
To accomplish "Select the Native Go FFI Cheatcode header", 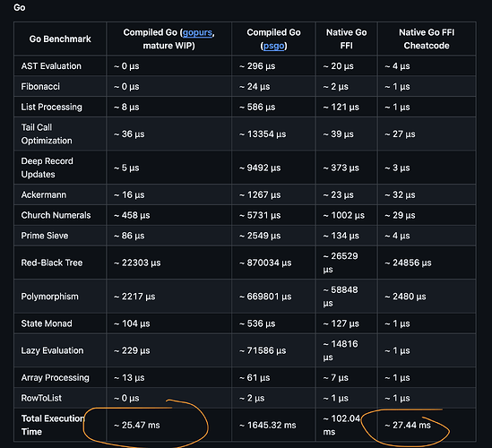I will (427, 39).
